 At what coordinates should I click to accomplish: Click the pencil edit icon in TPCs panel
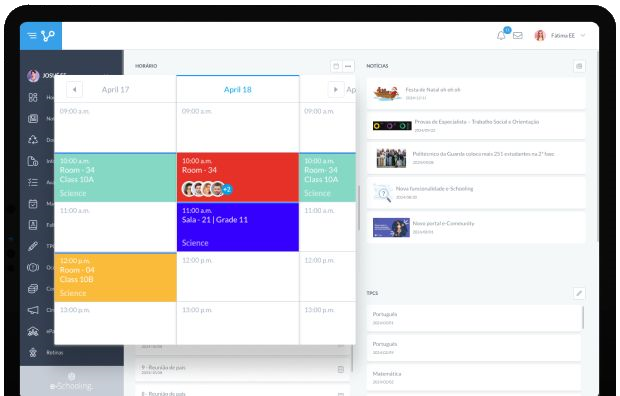coord(579,293)
